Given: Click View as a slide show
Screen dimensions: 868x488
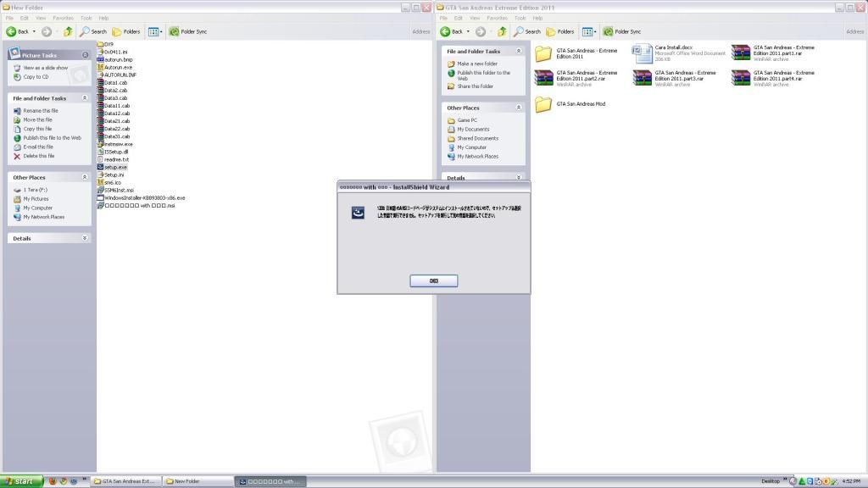Looking at the screenshot, I should 46,68.
